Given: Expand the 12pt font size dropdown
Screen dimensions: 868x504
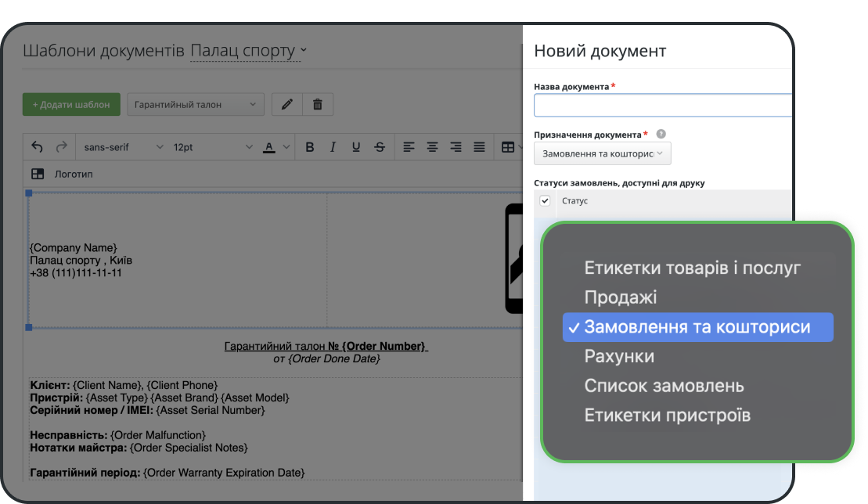Looking at the screenshot, I should point(213,147).
